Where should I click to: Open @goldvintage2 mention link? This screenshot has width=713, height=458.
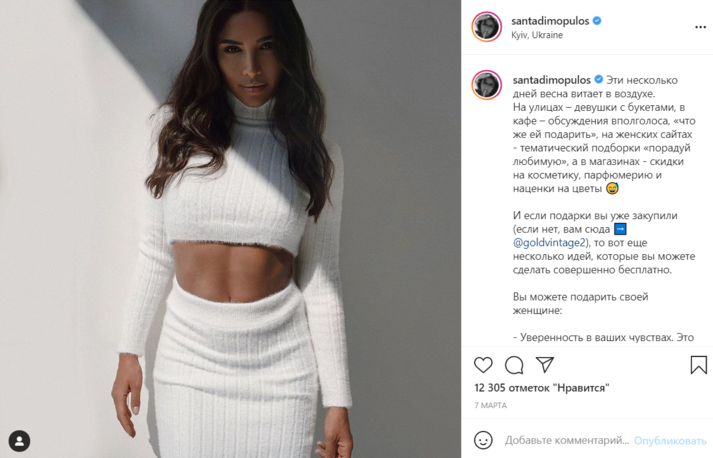(x=550, y=242)
